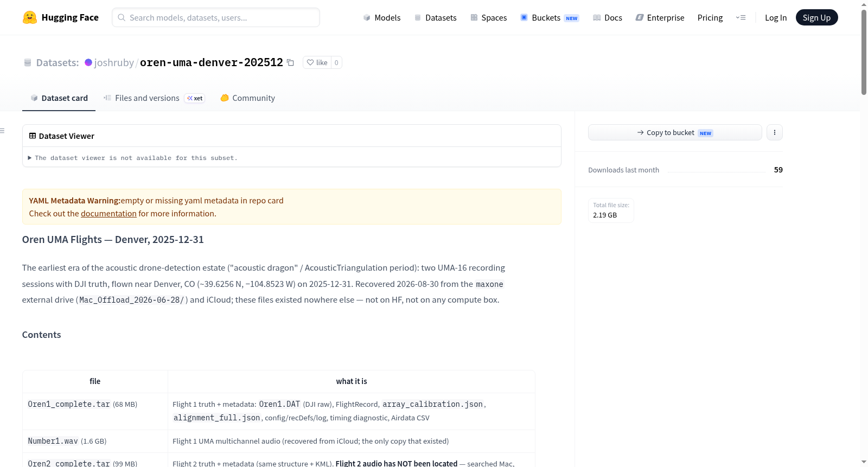Screen dimensions: 868x467
Task: Open Buckets from the top navigation
Action: (550, 17)
